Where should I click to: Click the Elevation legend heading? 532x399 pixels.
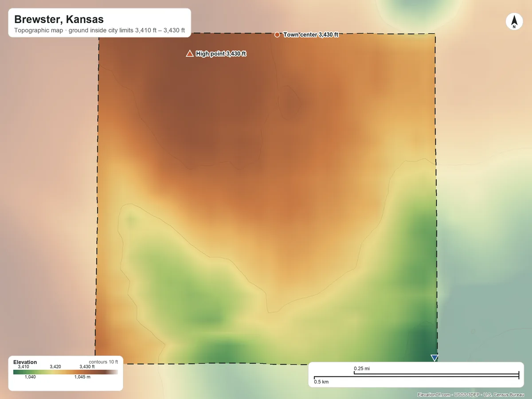(x=25, y=362)
